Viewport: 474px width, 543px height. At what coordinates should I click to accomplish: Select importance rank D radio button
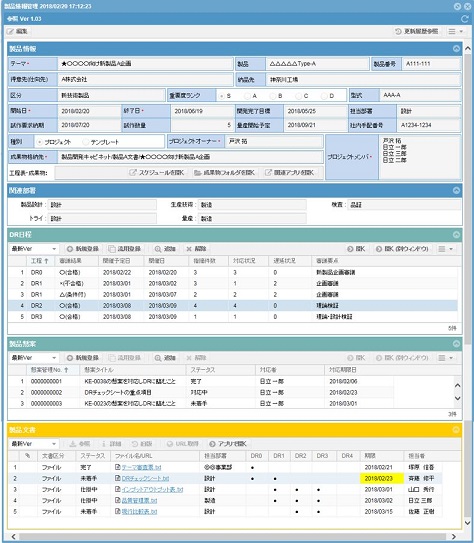(324, 96)
